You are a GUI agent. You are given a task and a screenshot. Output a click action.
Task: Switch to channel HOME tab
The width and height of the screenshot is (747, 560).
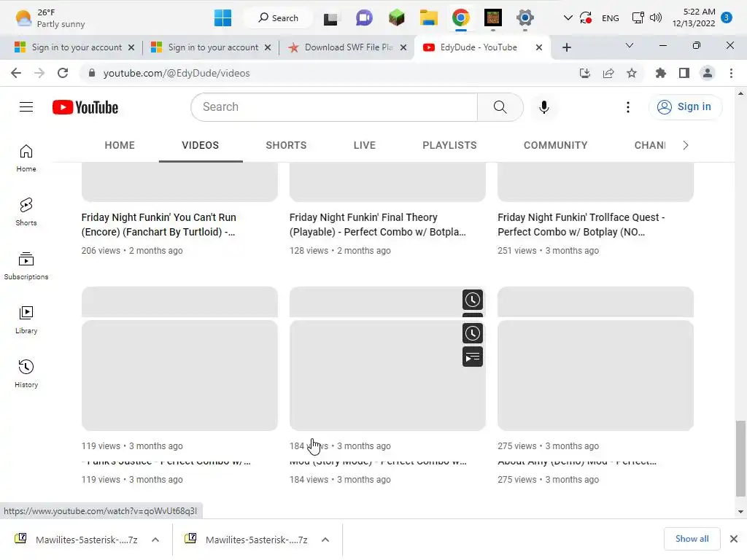pos(120,145)
